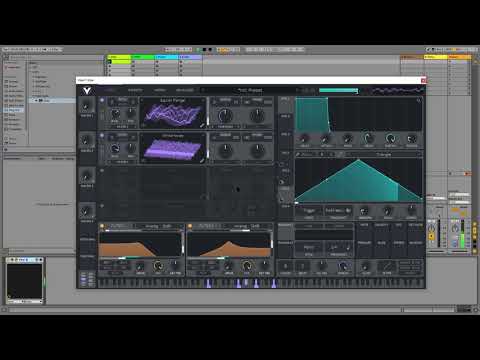Image resolution: width=480 pixels, height=360 pixels.
Task: Open Triangle LFO shape preset selector
Action: (383, 154)
